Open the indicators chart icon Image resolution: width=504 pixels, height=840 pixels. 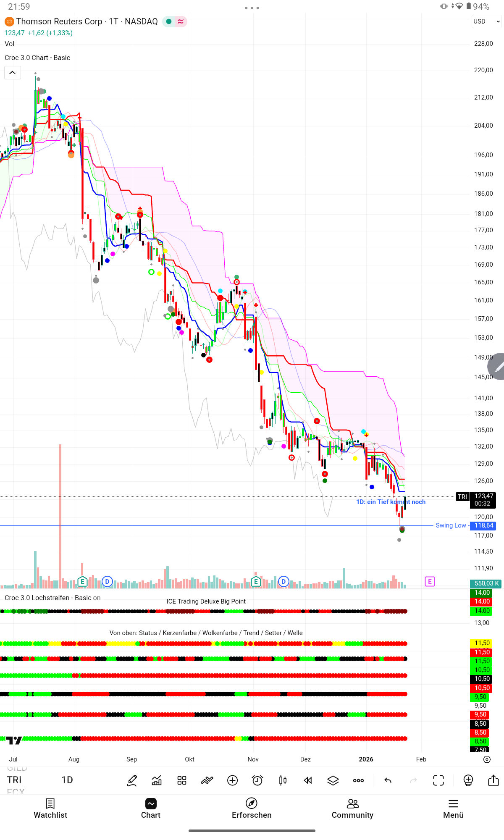157,780
